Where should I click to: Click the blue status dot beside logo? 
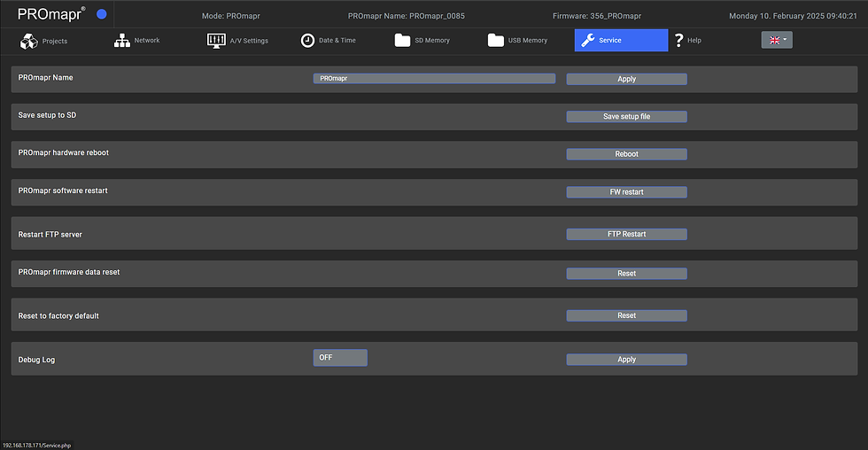101,14
